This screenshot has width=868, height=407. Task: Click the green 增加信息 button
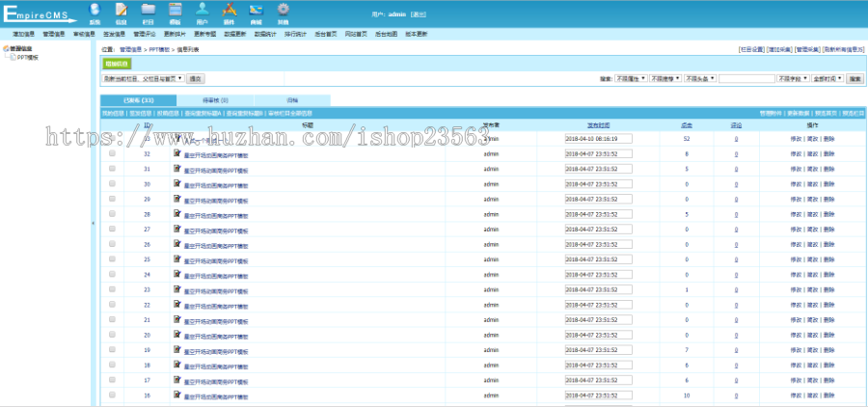[117, 64]
